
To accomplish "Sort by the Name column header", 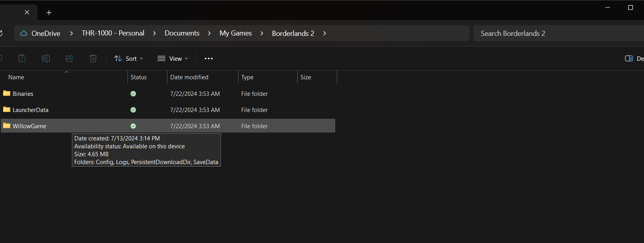I will pos(64,77).
